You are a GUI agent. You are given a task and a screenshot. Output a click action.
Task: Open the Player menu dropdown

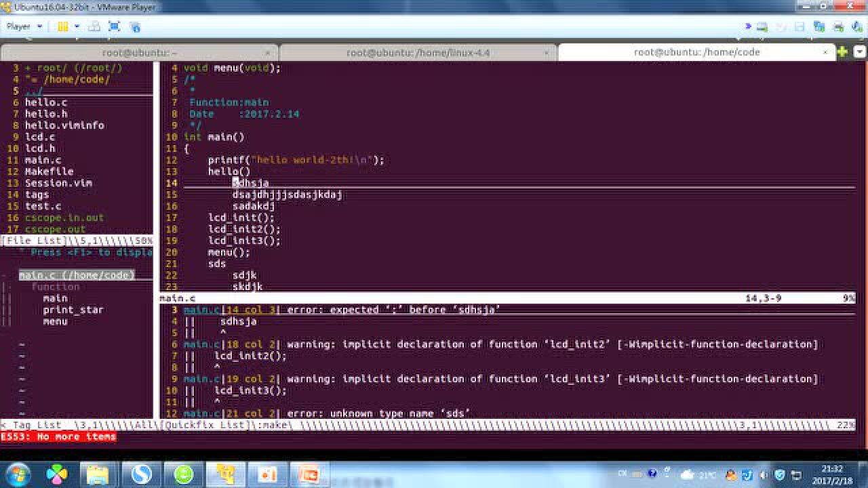pos(24,26)
